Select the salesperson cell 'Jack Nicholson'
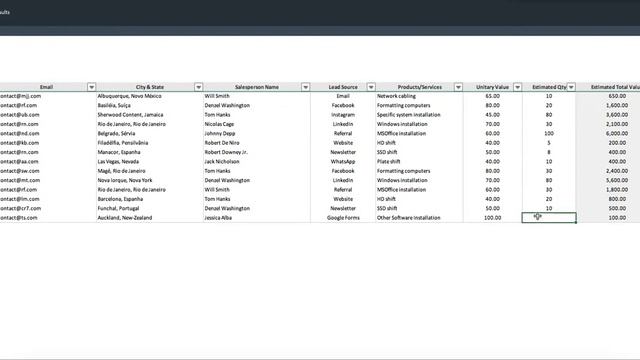The height and width of the screenshot is (360, 640). coord(257,162)
